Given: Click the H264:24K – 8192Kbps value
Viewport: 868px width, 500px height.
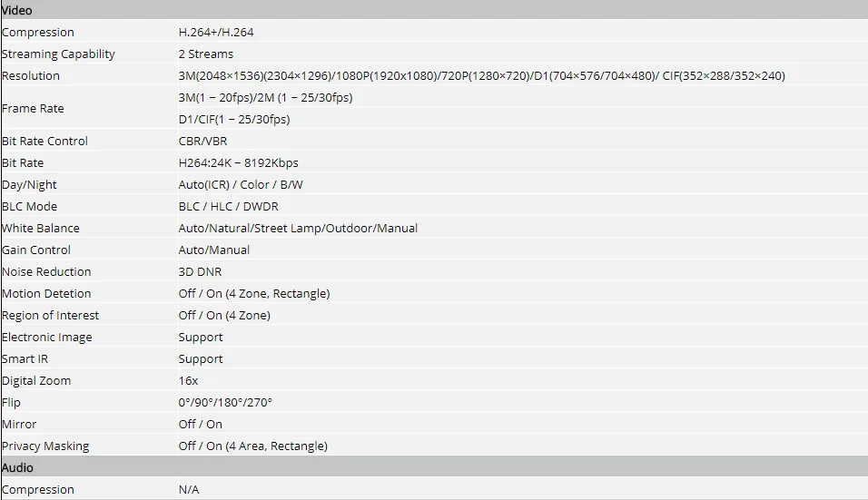Looking at the screenshot, I should [x=238, y=163].
